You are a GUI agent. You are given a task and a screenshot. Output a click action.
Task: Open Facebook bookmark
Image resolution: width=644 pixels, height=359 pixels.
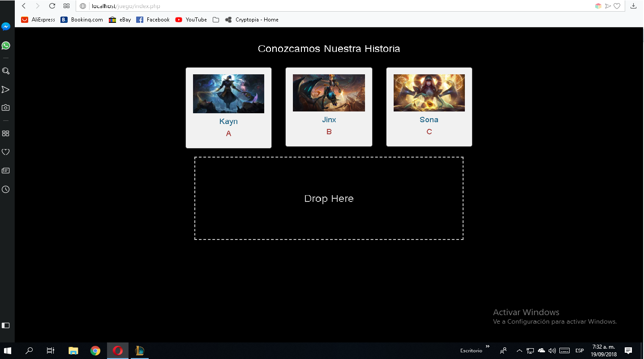(153, 20)
